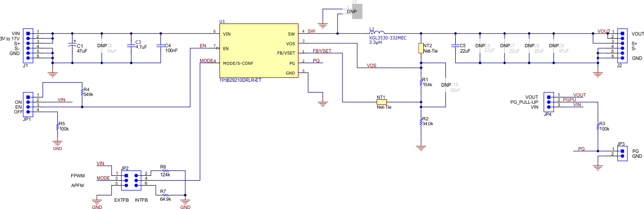The height and width of the screenshot is (209, 644).
Task: Click the XGL3530-332MEC part number text
Action: [x=388, y=38]
